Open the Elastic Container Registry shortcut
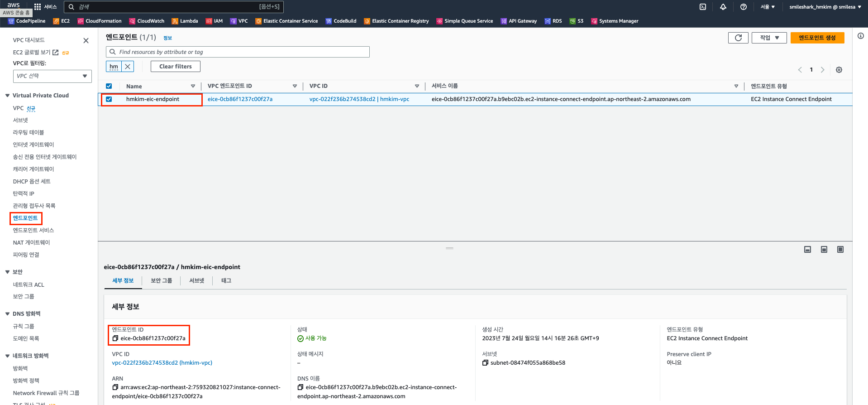 (396, 21)
